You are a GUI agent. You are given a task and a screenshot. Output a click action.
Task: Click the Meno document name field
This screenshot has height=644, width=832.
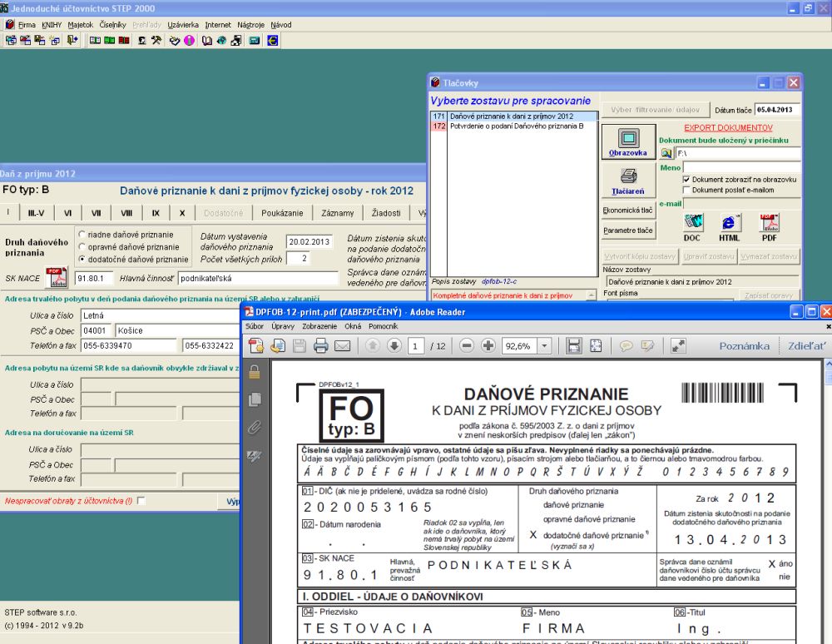point(742,167)
